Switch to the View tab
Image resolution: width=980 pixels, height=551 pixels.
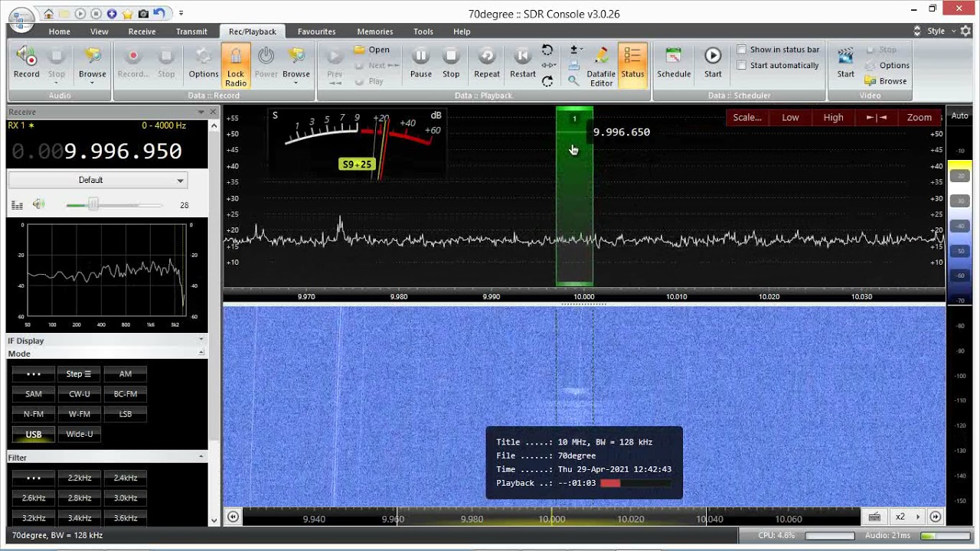click(99, 31)
